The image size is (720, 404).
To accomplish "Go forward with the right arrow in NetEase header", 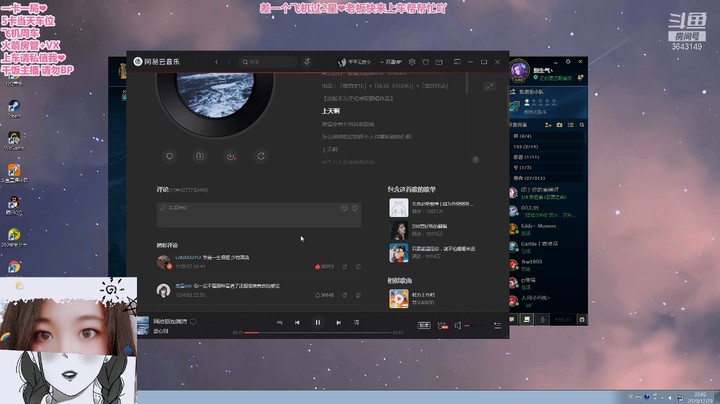I will pos(229,62).
